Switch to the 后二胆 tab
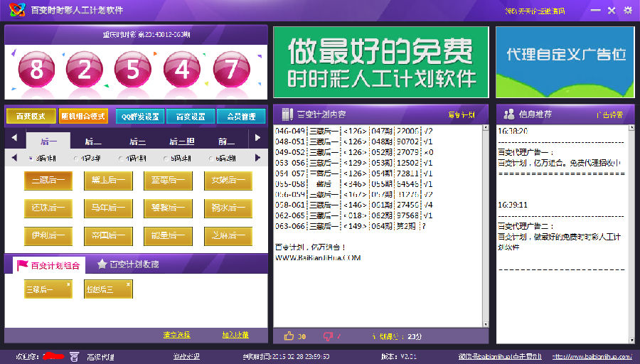 [x=181, y=141]
